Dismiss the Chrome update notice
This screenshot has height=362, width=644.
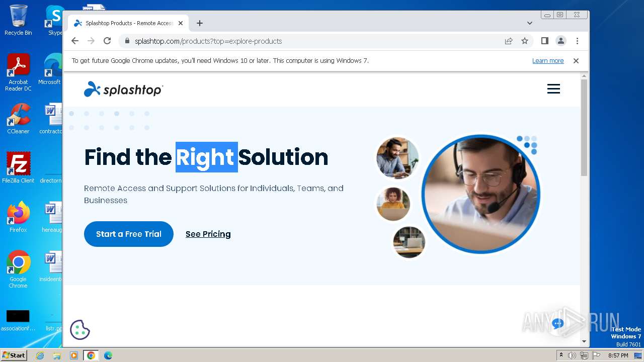(x=576, y=61)
